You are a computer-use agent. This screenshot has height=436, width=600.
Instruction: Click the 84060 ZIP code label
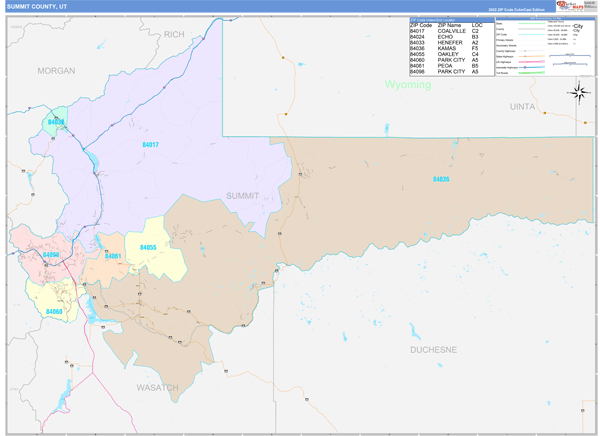click(54, 311)
